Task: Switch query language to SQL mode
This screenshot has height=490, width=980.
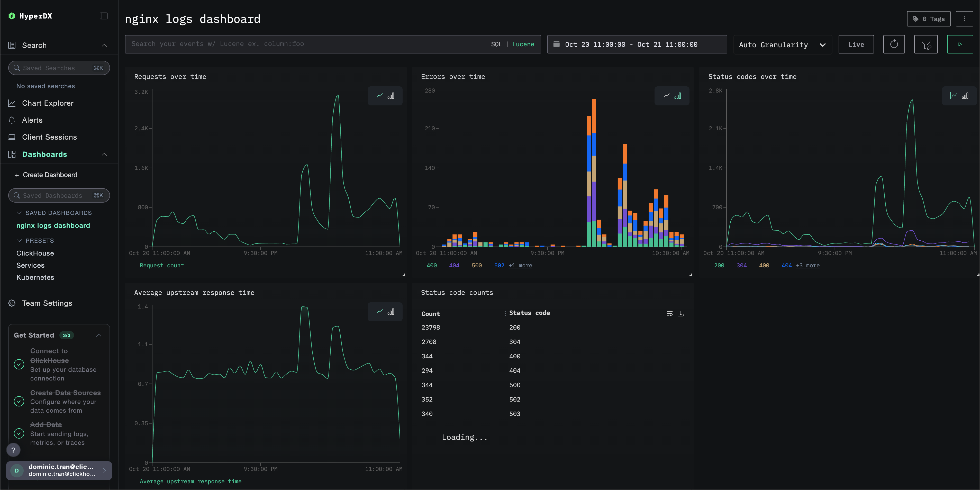Action: (496, 44)
